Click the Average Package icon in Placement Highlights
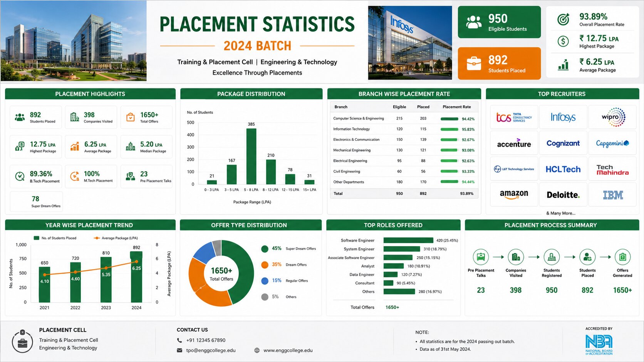Image resolution: width=644 pixels, height=362 pixels. (75, 146)
